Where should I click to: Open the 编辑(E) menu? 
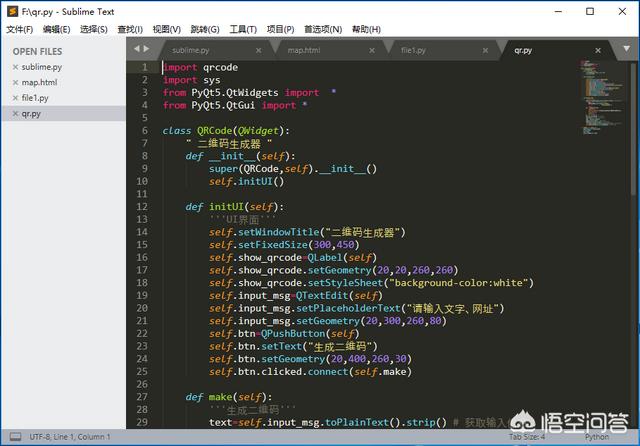tap(56, 29)
